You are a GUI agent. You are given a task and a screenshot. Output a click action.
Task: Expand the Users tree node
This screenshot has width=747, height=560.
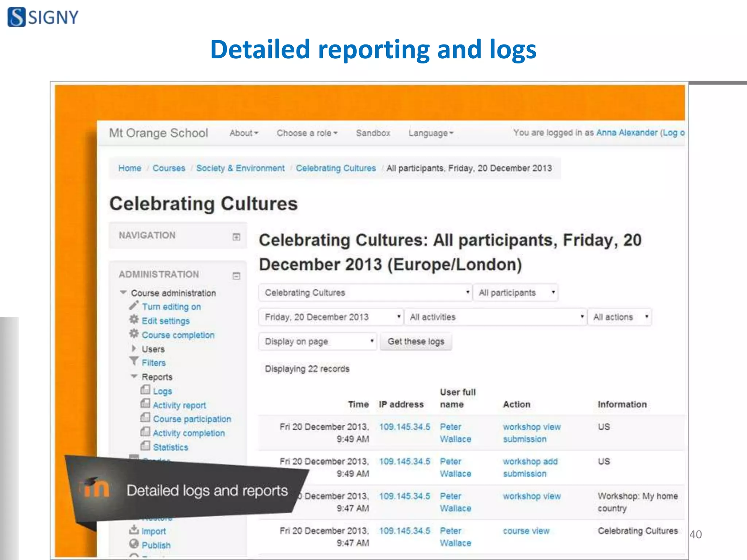pyautogui.click(x=133, y=349)
